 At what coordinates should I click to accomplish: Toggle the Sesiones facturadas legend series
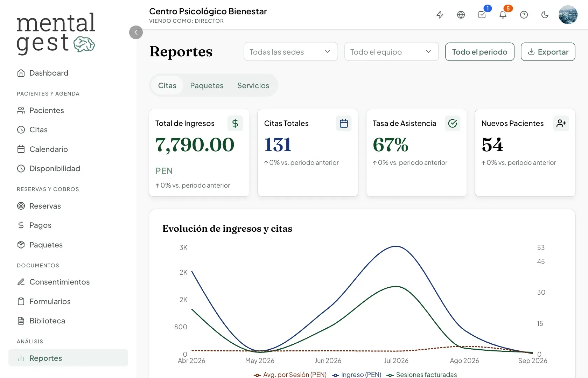point(422,374)
